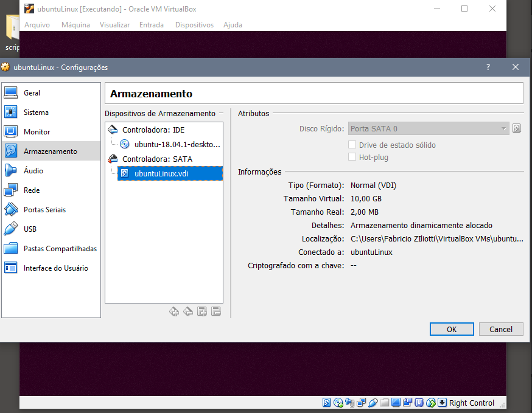
Task: Select the Armazenamento section in sidebar
Action: tap(51, 151)
